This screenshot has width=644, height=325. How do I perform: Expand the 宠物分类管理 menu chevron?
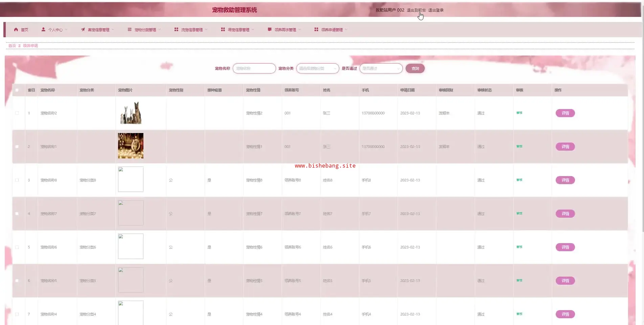click(160, 29)
